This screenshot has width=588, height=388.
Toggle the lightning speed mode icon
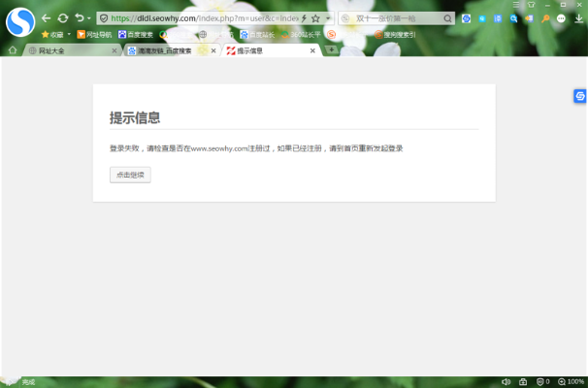(x=305, y=18)
